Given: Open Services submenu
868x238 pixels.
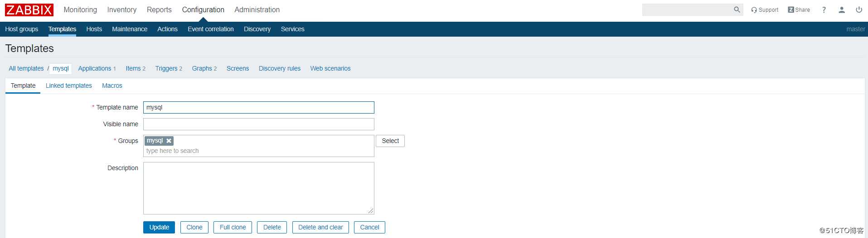Looking at the screenshot, I should (x=292, y=29).
